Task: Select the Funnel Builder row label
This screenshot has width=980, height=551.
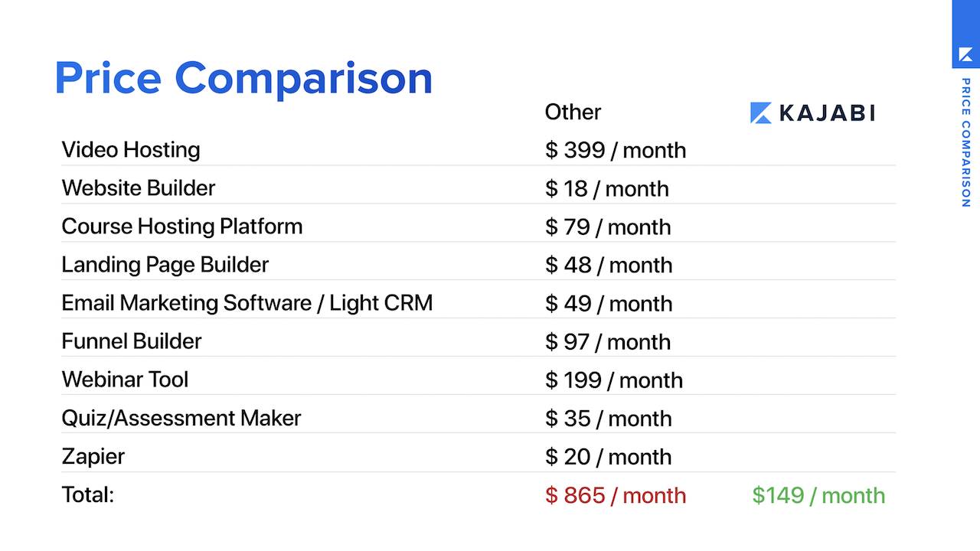Action: click(132, 341)
